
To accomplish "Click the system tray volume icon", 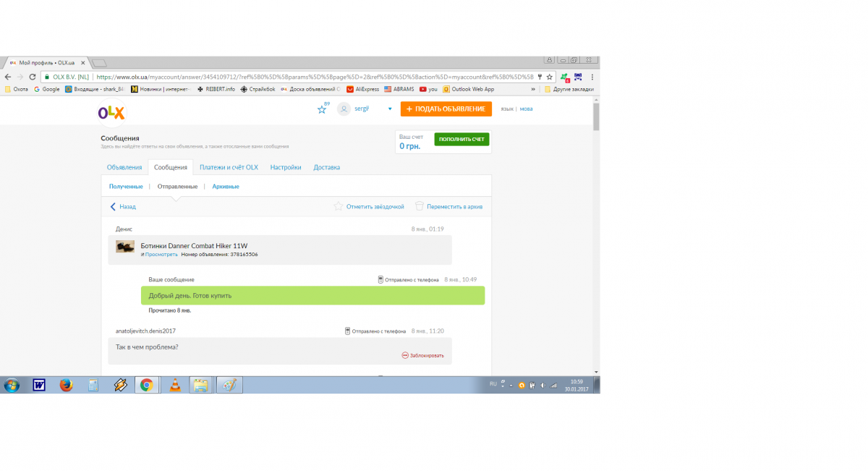I will tap(542, 385).
